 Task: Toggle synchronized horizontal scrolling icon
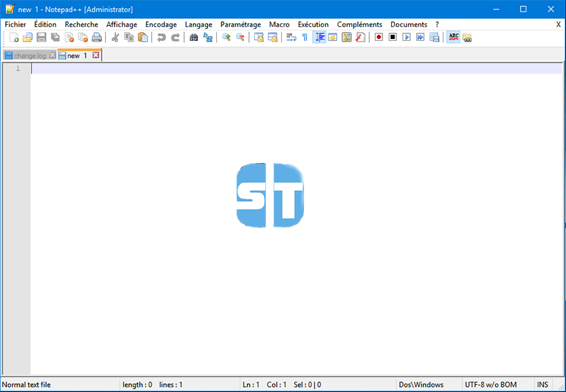pyautogui.click(x=272, y=37)
